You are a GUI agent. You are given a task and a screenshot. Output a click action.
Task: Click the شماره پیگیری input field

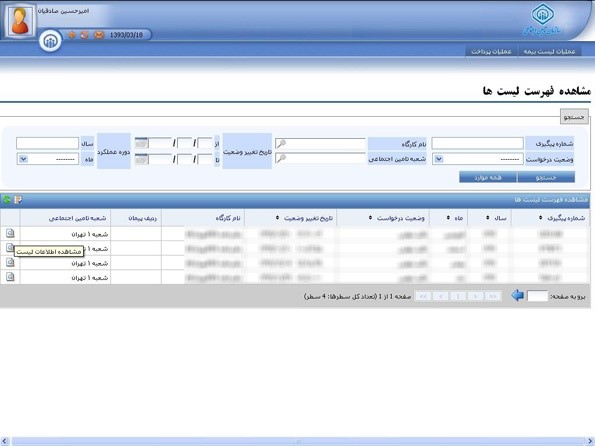477,143
